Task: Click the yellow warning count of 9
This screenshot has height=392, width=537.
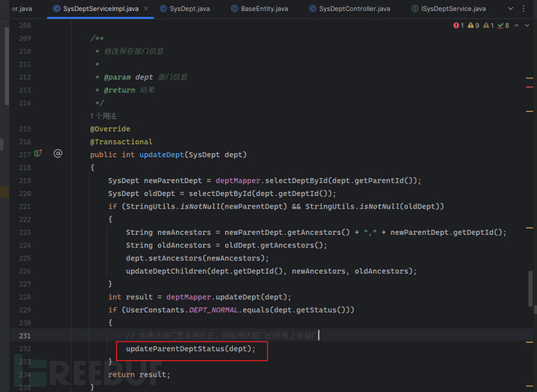Action: pyautogui.click(x=473, y=26)
